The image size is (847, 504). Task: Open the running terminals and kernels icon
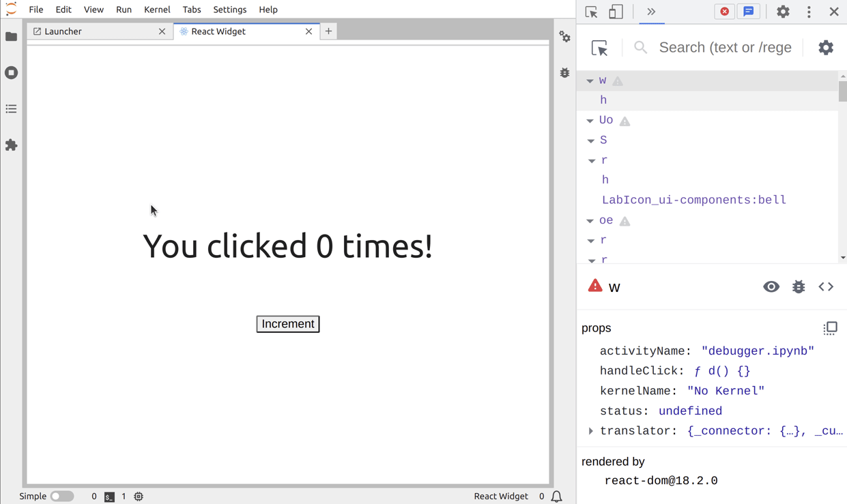click(12, 73)
